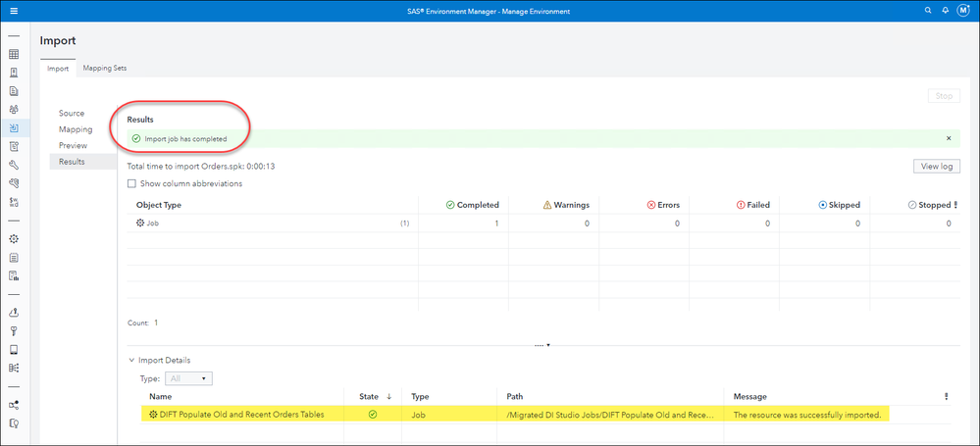The width and height of the screenshot is (980, 446).
Task: Open the lightbulb document icon in sidebar
Action: (x=14, y=423)
